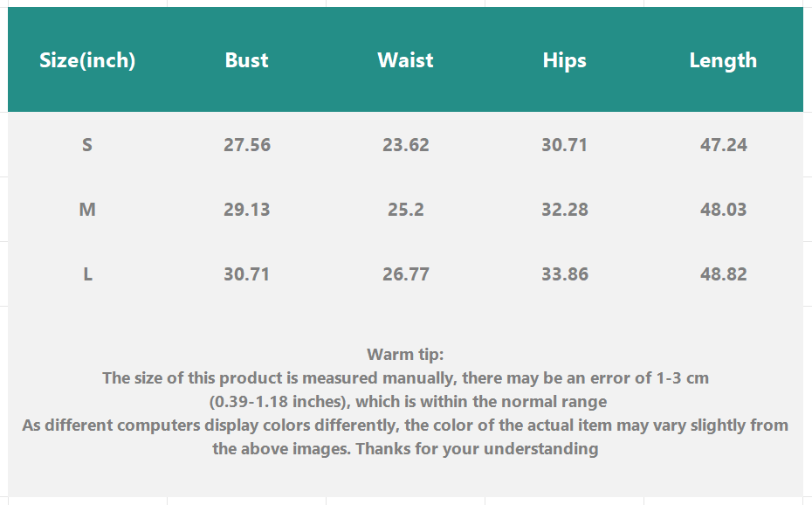Click the Warm tip heading text
Image resolution: width=812 pixels, height=505 pixels.
coord(405,355)
